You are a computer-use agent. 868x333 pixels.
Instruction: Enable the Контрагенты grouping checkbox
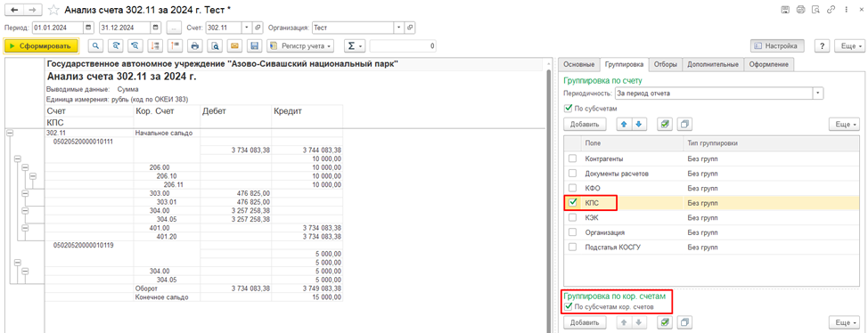(x=573, y=158)
